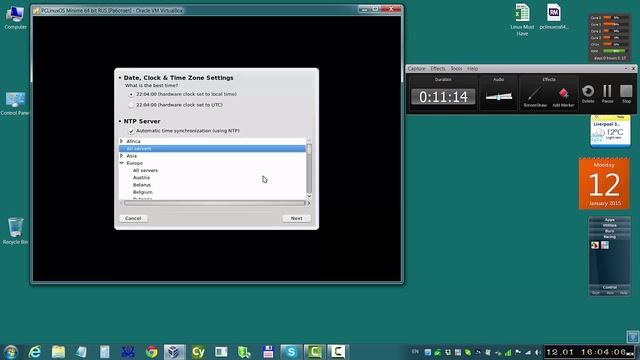640x360 pixels.
Task: Click the NTP server list horizontal scrollbar
Action: coord(215,203)
